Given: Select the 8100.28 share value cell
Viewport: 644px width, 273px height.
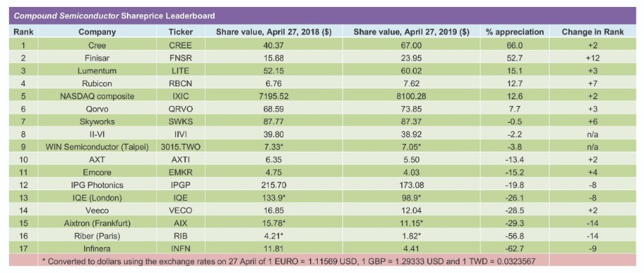Looking at the screenshot, I should [410, 96].
